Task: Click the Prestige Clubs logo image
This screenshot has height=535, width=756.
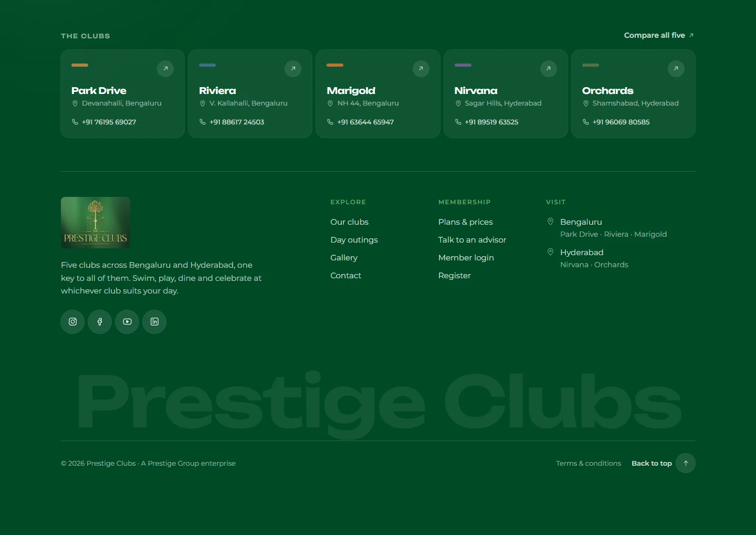Action: [x=96, y=223]
